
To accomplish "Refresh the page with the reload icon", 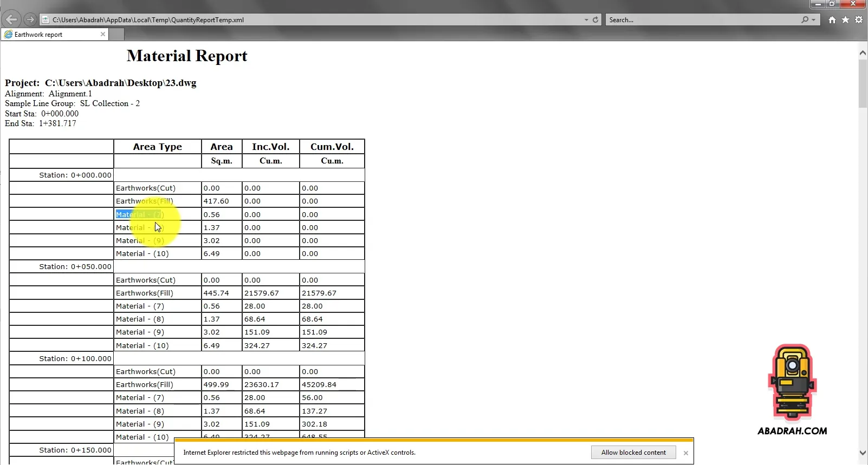I will [x=595, y=19].
